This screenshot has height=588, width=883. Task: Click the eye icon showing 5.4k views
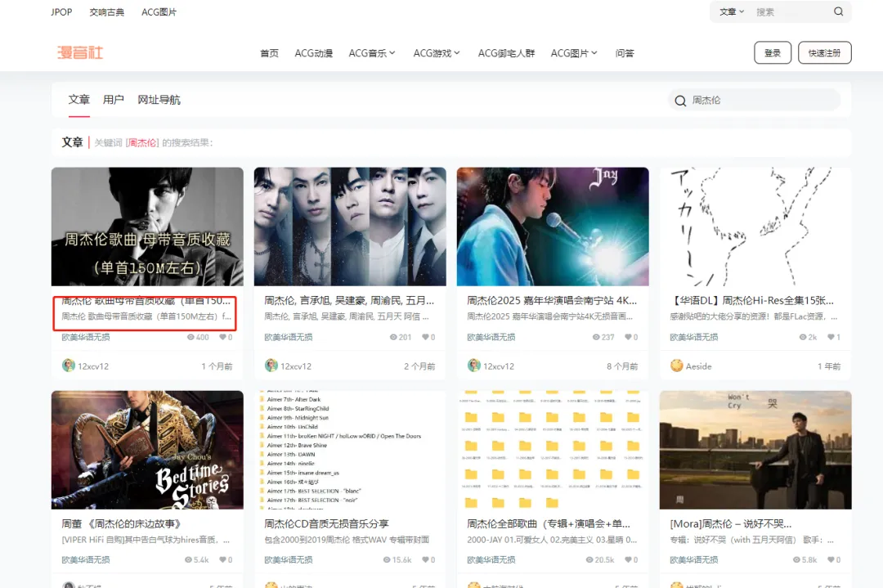188,560
